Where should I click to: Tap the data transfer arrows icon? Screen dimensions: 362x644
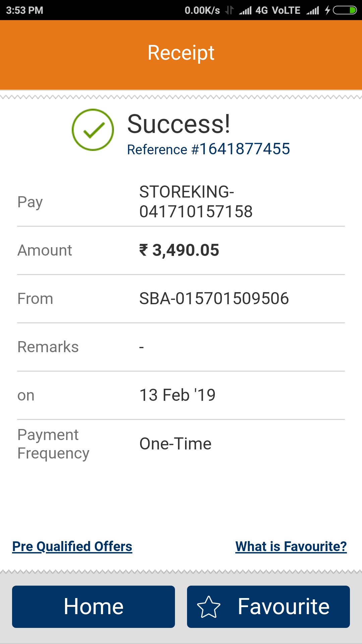click(x=229, y=10)
